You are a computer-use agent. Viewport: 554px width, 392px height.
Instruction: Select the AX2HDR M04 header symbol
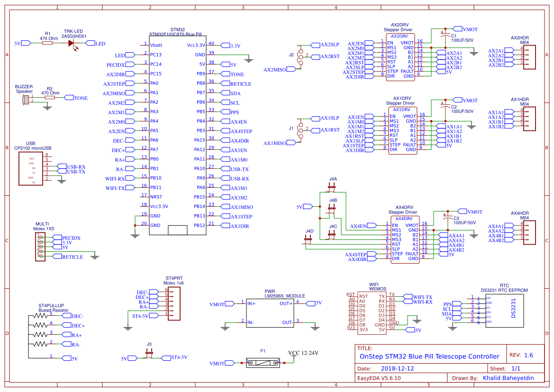point(529,57)
